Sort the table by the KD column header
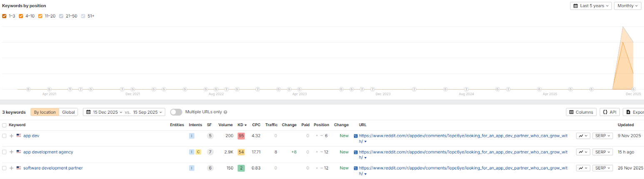This screenshot has height=179, width=644. coord(241,125)
